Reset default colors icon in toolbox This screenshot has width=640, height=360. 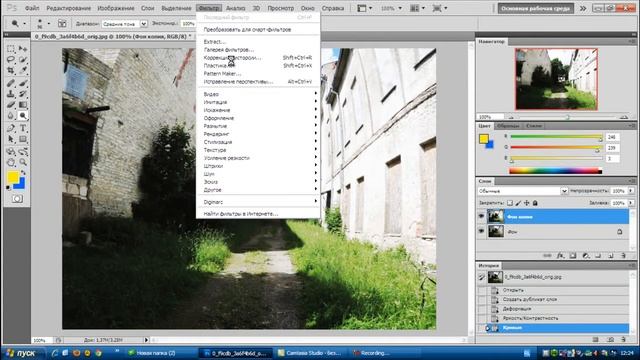click(x=9, y=188)
